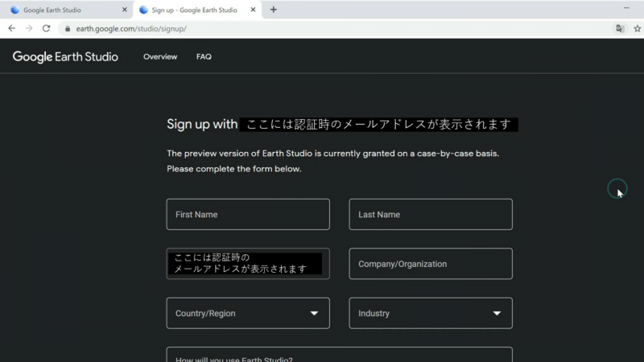Focus the Last Name field
The height and width of the screenshot is (362, 644).
click(431, 215)
